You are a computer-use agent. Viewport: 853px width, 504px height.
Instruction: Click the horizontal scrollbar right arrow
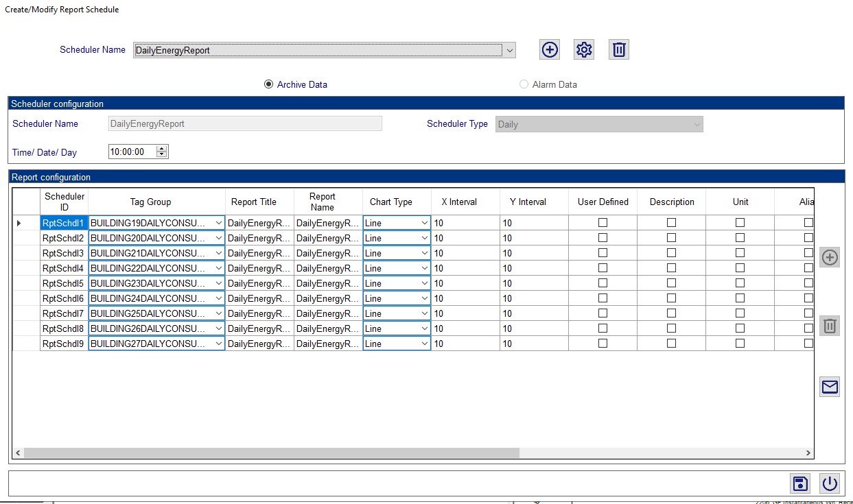click(808, 453)
